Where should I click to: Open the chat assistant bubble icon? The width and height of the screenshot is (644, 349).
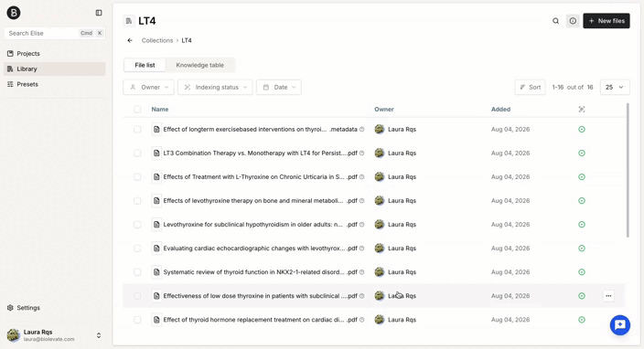pyautogui.click(x=620, y=325)
